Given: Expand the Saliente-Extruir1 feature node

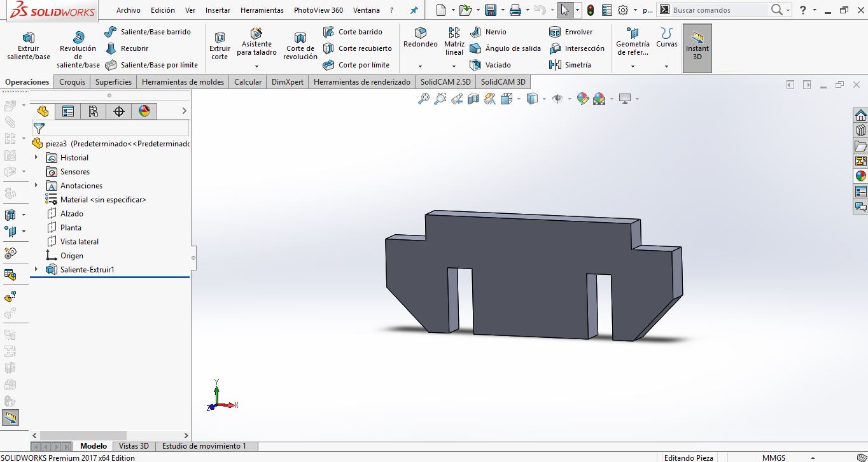Looking at the screenshot, I should coord(36,270).
